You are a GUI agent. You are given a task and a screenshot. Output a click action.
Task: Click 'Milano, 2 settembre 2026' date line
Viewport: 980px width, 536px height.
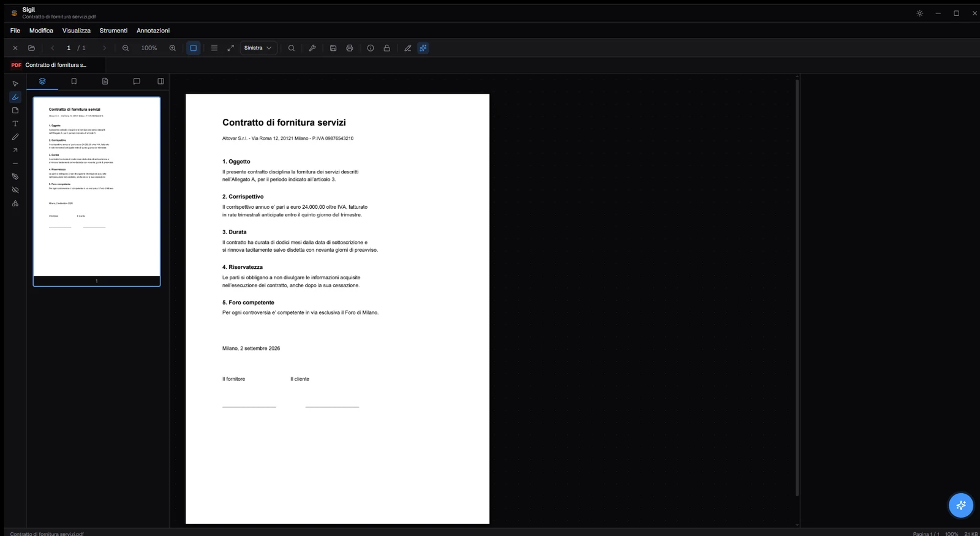[x=251, y=349]
